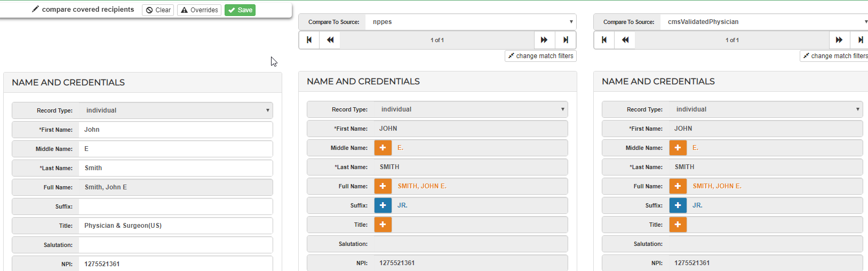Click the First Name field containing John

point(176,130)
